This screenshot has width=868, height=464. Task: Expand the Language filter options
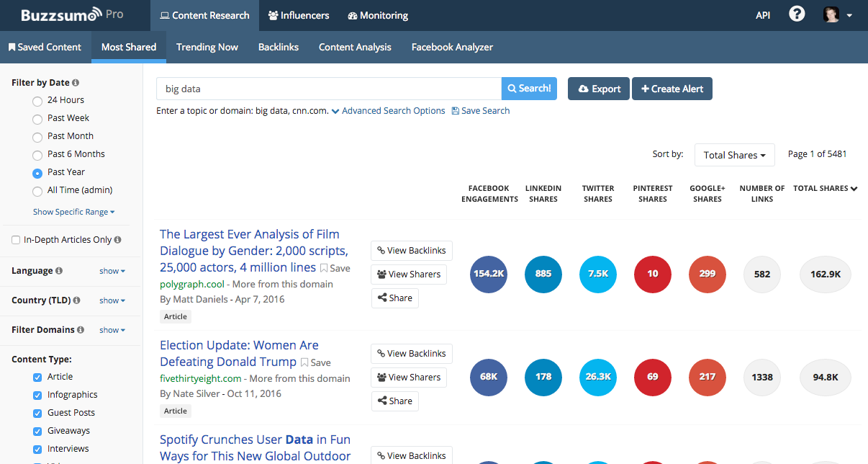tap(112, 271)
